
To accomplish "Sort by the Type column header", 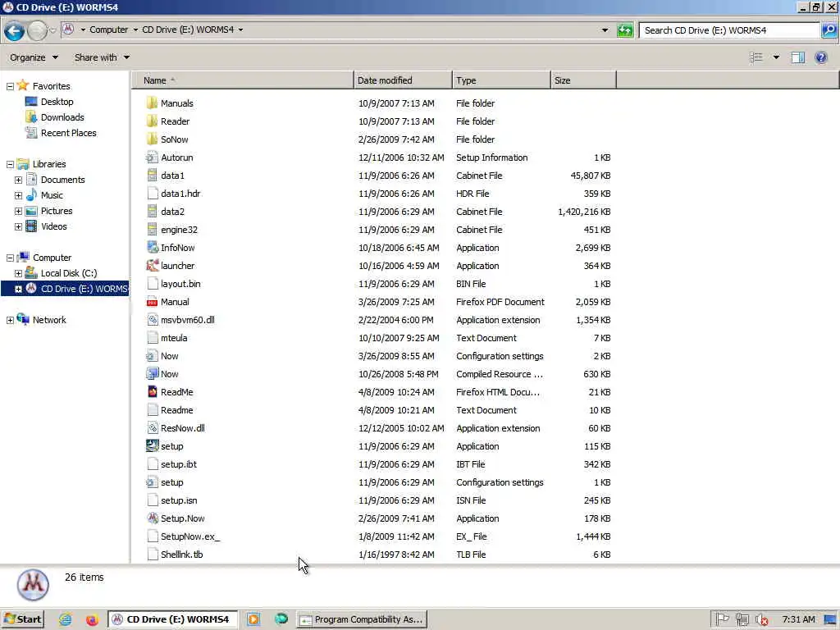I will (501, 80).
